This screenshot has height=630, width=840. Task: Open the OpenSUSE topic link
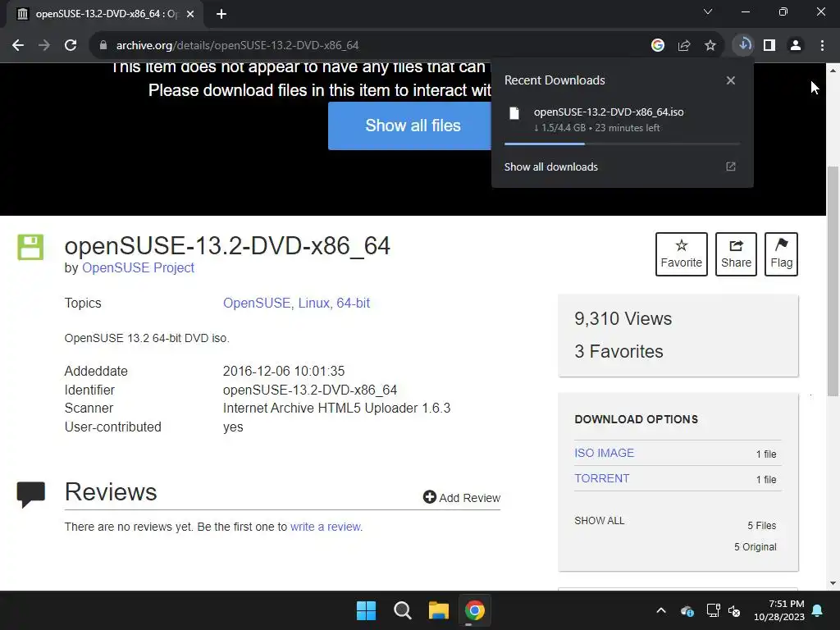pyautogui.click(x=258, y=304)
